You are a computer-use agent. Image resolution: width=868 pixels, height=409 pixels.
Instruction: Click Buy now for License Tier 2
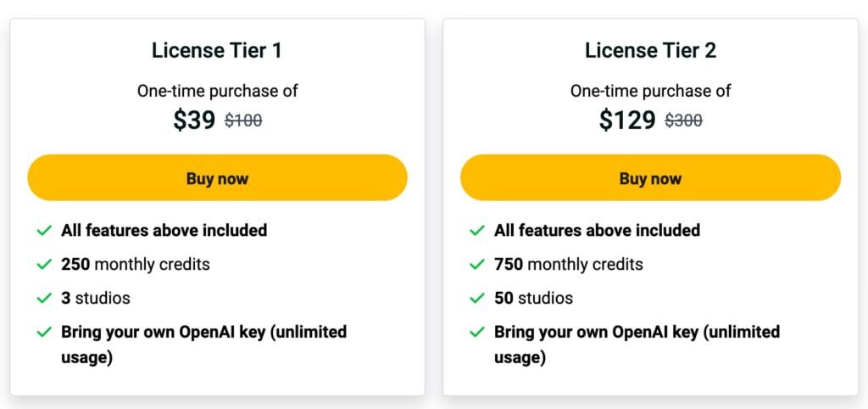point(650,178)
